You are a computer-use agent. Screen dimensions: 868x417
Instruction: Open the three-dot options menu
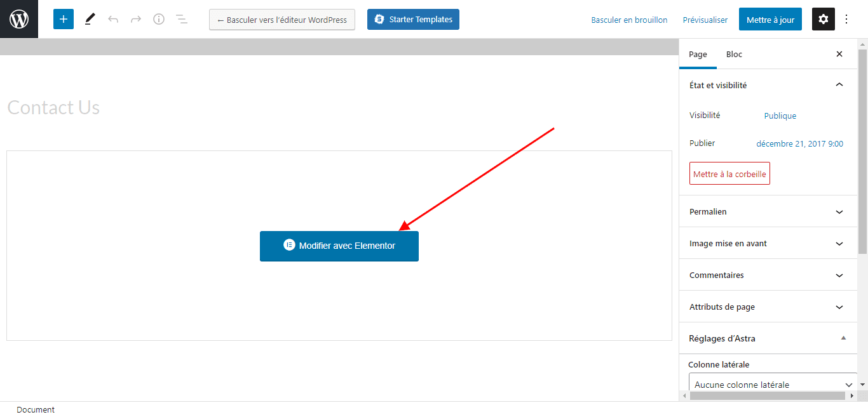tap(846, 19)
